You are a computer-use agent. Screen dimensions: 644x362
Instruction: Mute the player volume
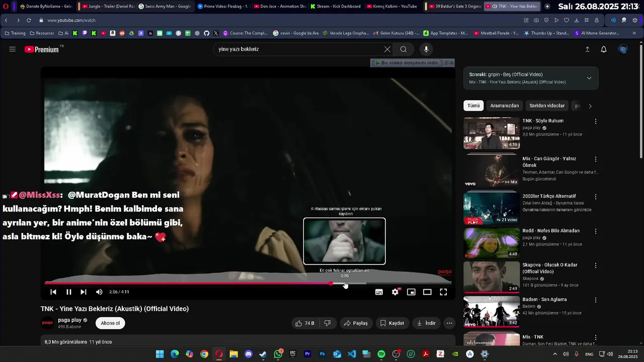click(99, 292)
